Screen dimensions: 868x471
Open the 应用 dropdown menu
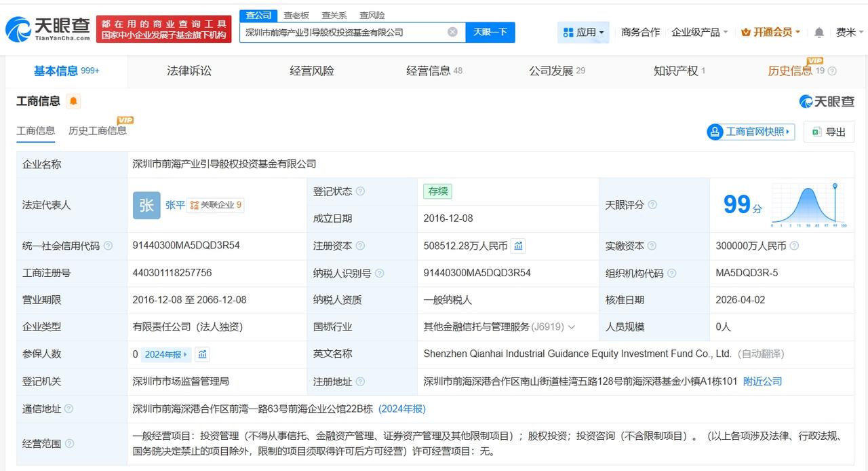tap(583, 32)
